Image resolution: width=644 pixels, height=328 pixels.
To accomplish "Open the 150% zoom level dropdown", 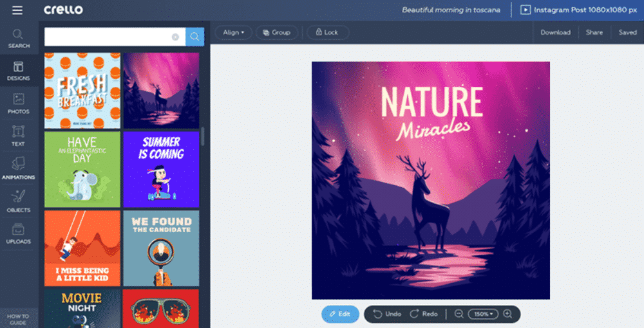I will pos(483,314).
